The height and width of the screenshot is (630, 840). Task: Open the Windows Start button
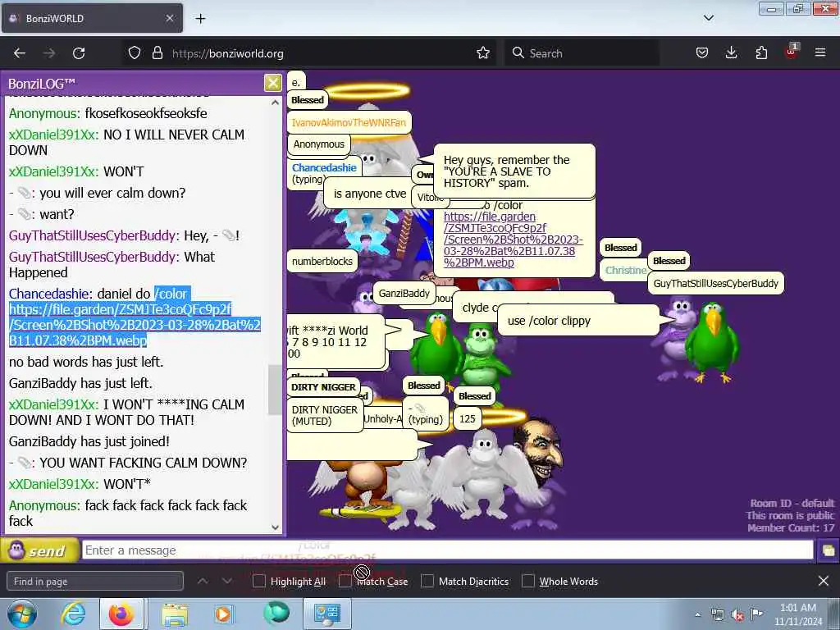(x=22, y=614)
